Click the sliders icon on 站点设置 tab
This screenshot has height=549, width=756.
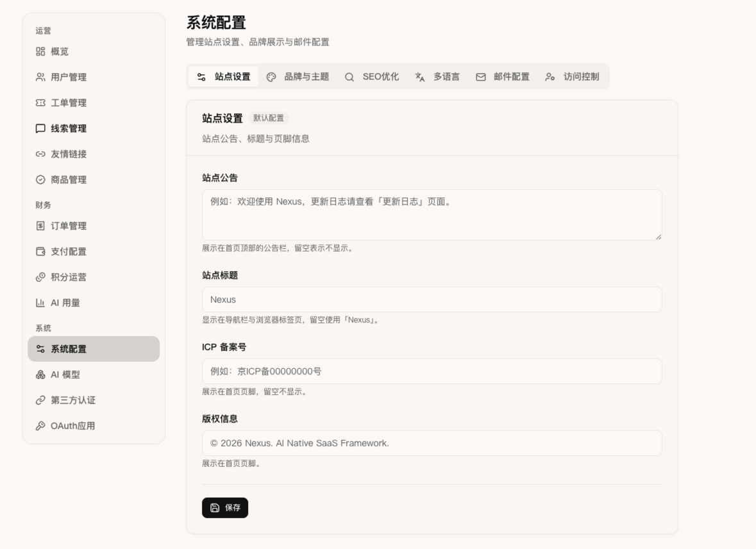point(201,77)
